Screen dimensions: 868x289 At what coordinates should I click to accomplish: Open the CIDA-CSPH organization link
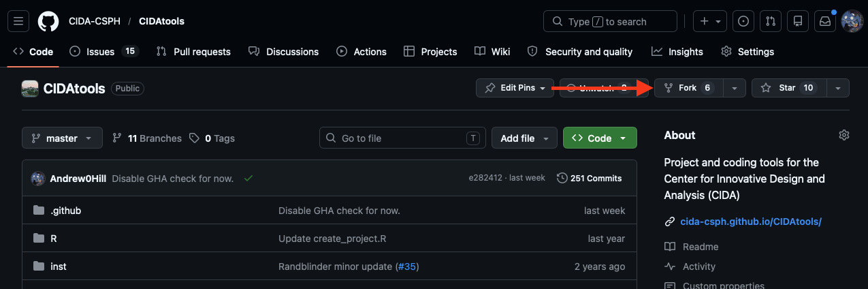coord(95,21)
